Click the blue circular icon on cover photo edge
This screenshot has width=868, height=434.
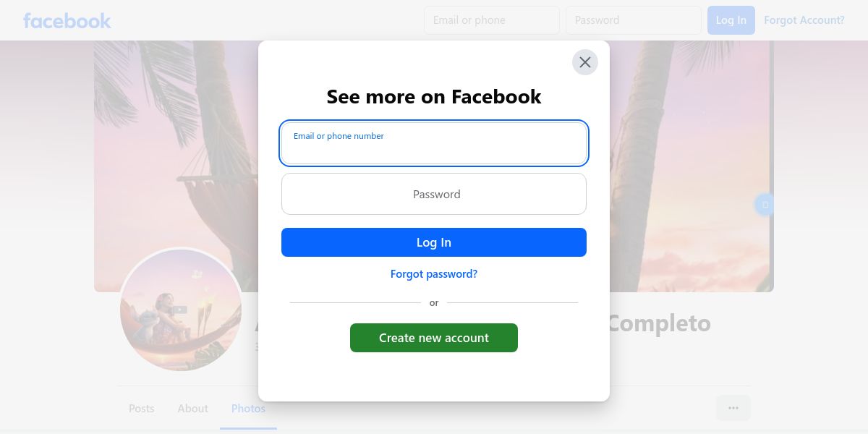(765, 205)
